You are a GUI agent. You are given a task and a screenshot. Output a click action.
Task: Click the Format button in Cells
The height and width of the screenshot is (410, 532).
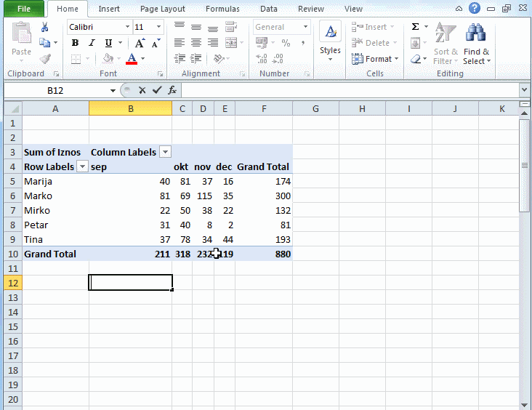tap(375, 59)
